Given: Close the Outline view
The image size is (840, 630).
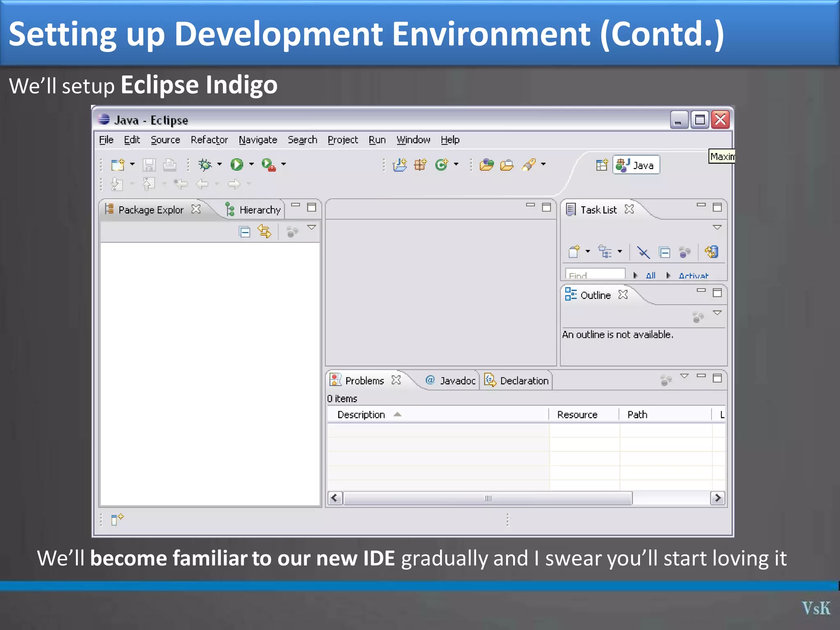Looking at the screenshot, I should pyautogui.click(x=623, y=294).
